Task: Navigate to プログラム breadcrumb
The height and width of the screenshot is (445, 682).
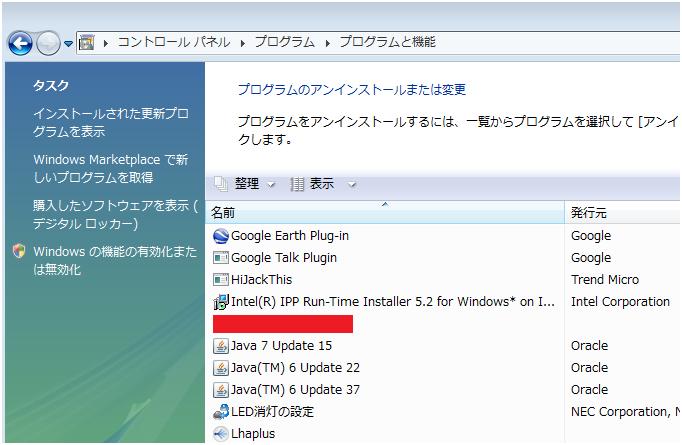Action: click(285, 42)
